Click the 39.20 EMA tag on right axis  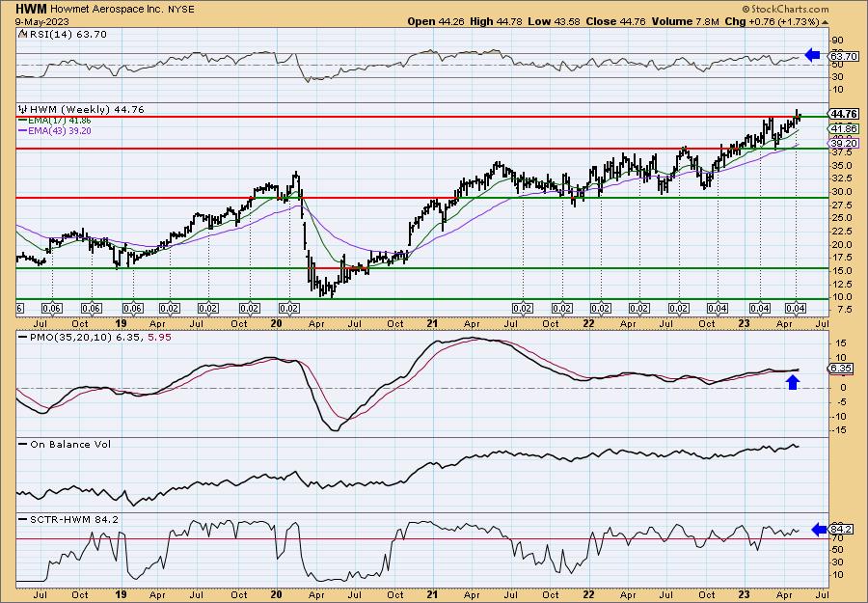tap(844, 144)
